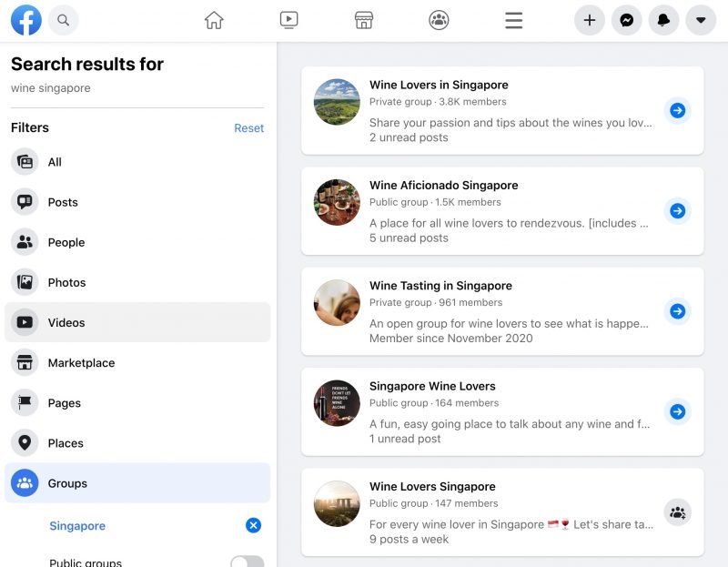Select the Groups filter
728x567 pixels.
[x=137, y=483]
